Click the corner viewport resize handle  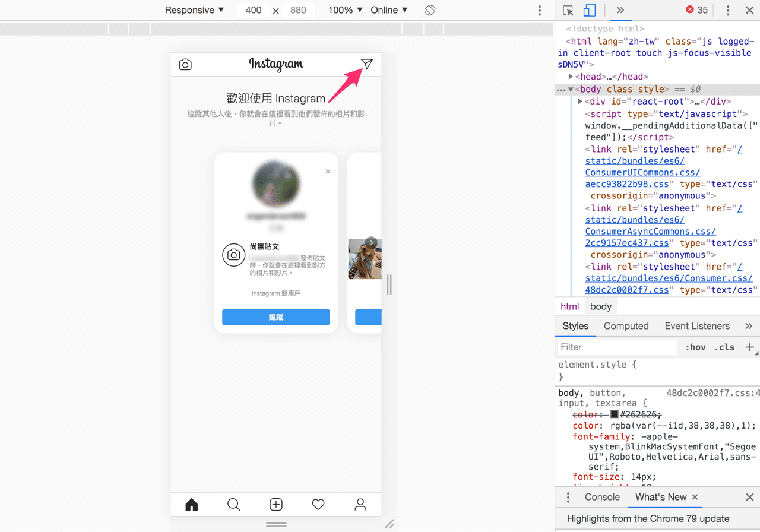click(x=389, y=524)
